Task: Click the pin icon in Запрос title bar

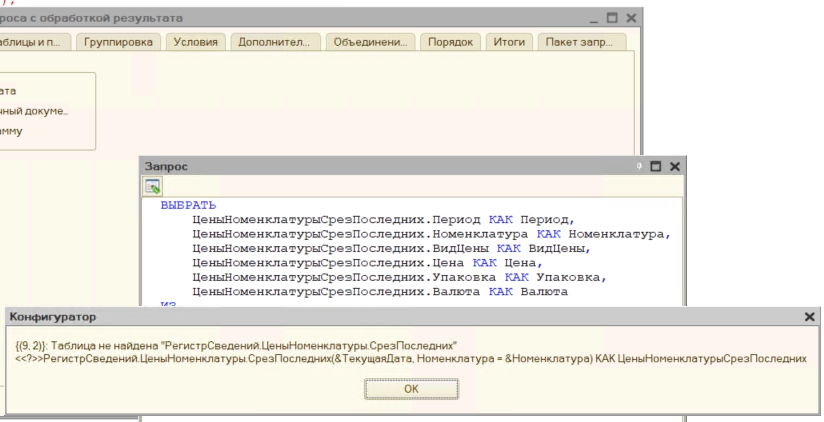Action: (639, 165)
